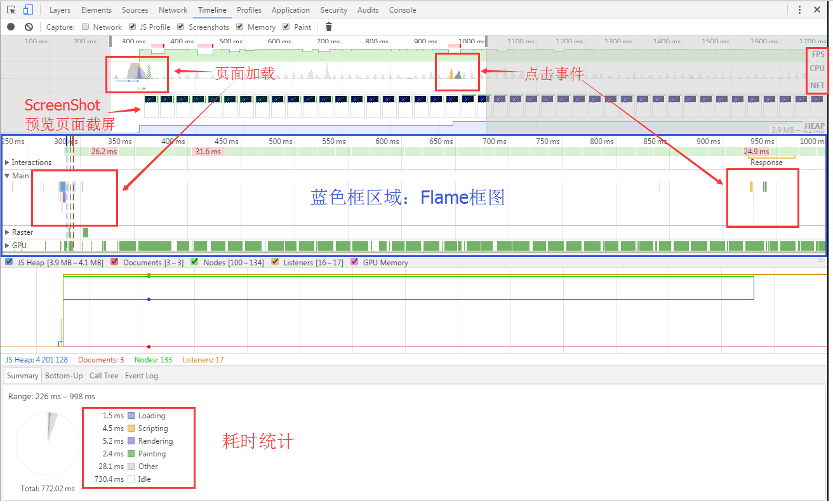
Task: Switch to the Sources panel tab
Action: pyautogui.click(x=135, y=10)
